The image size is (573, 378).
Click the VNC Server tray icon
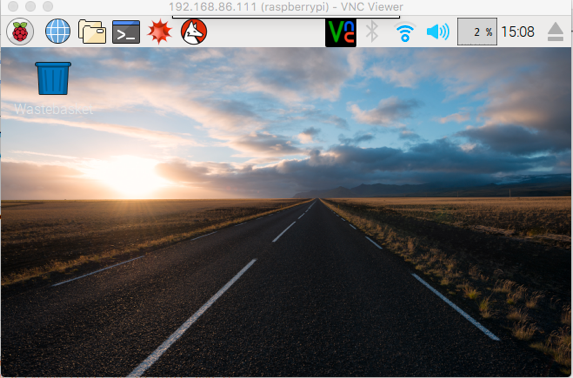(341, 33)
